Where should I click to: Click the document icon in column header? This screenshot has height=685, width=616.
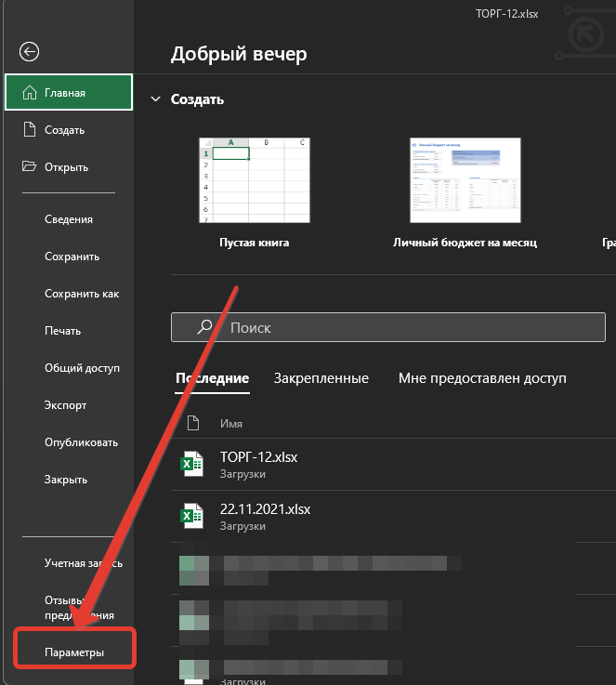pos(193,423)
